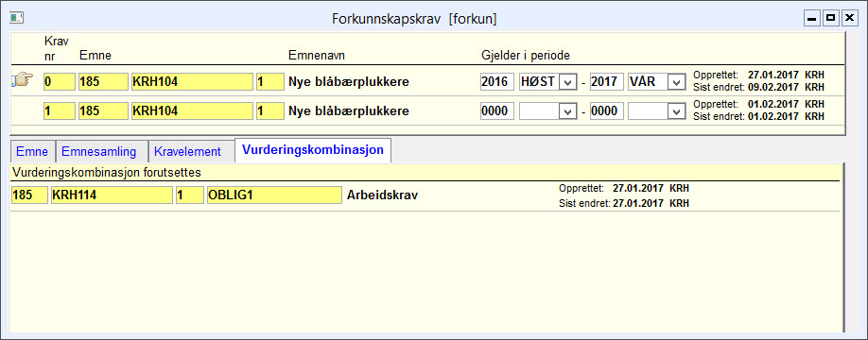Screen dimensions: 868x340
Task: Click the KRH104 code field in krav 0 row
Action: pyautogui.click(x=192, y=82)
